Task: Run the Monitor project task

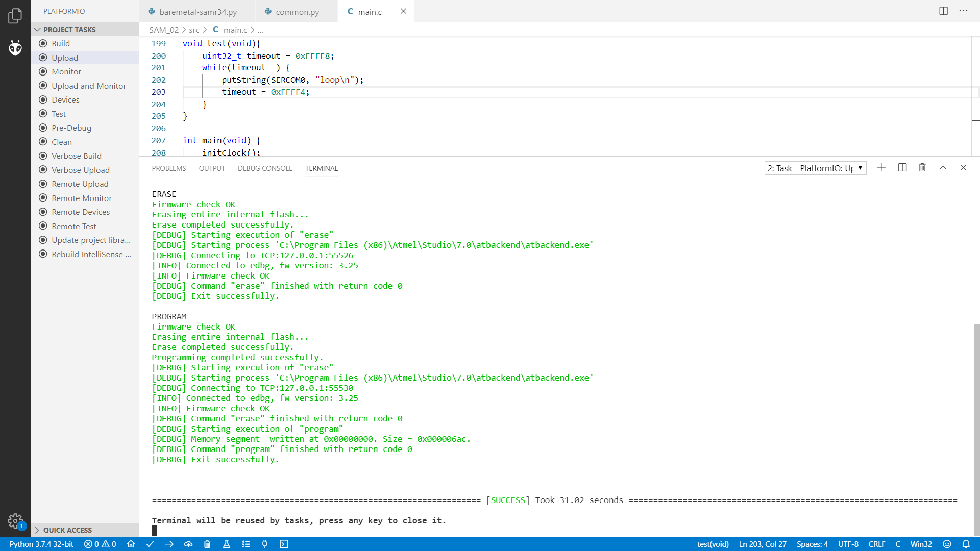Action: click(85, 71)
